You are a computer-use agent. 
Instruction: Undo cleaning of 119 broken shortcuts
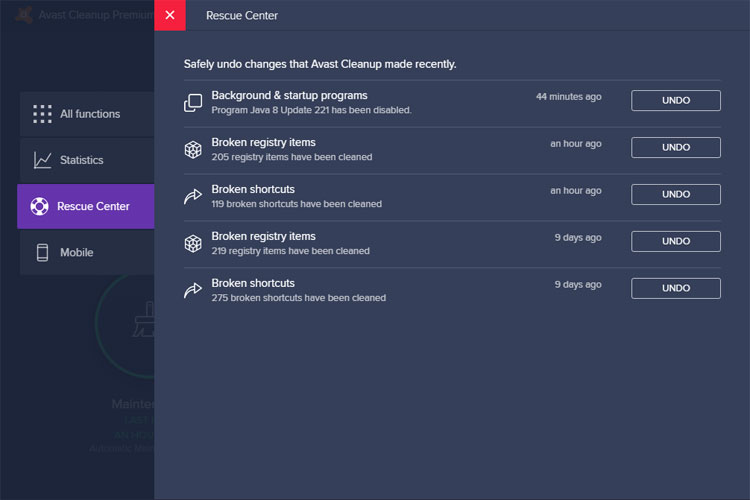coord(675,194)
